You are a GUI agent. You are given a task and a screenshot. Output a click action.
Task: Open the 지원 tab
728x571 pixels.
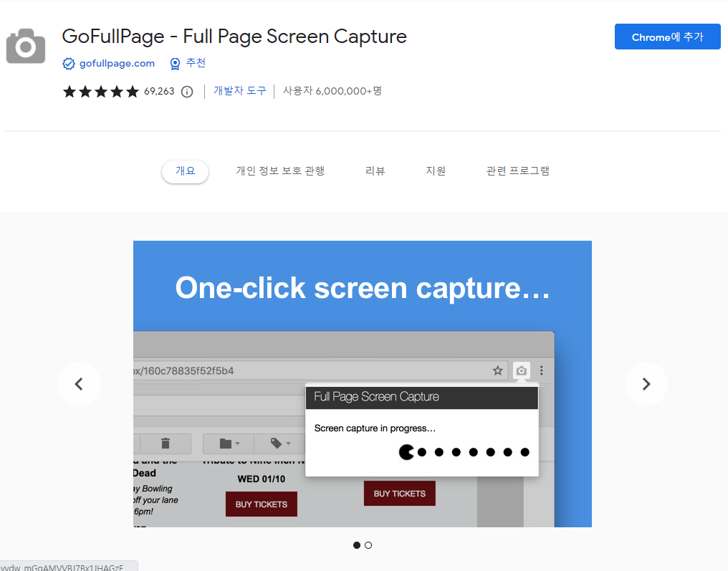(x=436, y=171)
